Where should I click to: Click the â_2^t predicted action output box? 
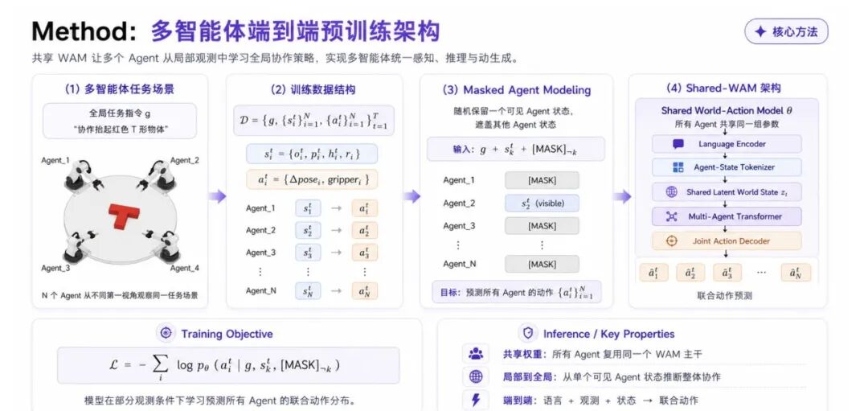point(690,273)
